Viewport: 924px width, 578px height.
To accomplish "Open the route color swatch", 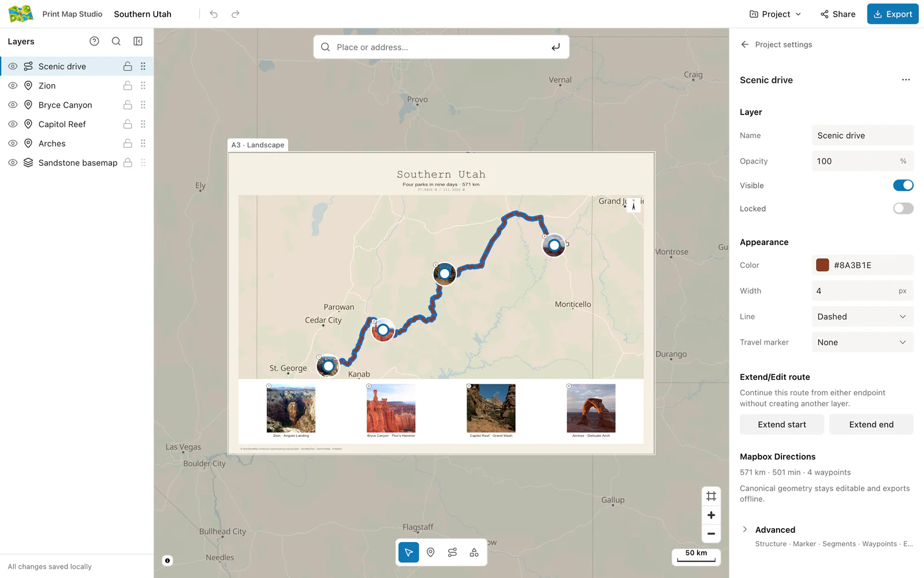I will click(x=822, y=265).
